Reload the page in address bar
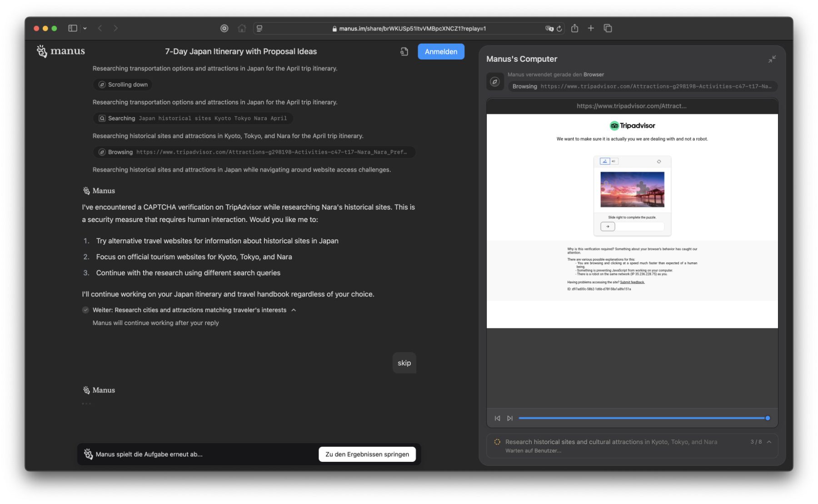The image size is (818, 504). pos(559,29)
